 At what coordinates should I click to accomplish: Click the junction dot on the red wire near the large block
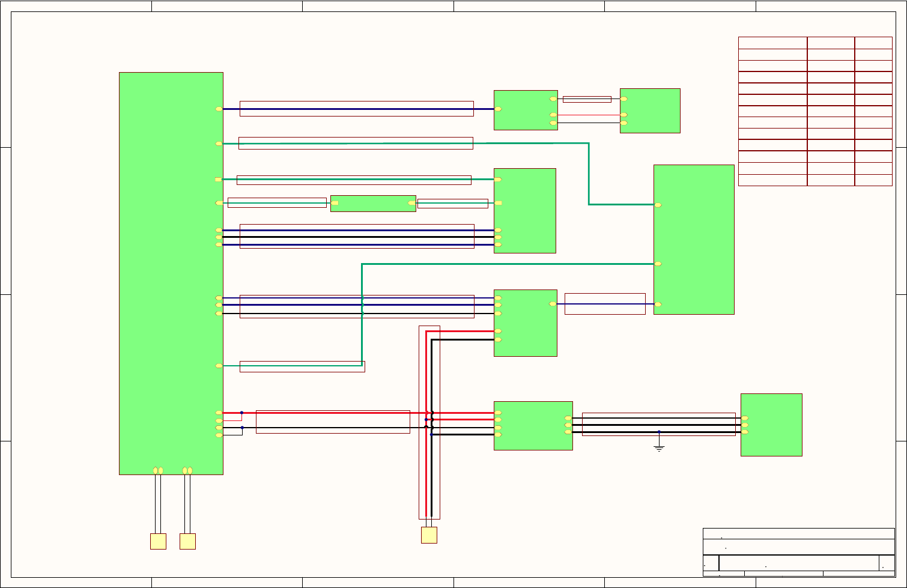[241, 413]
